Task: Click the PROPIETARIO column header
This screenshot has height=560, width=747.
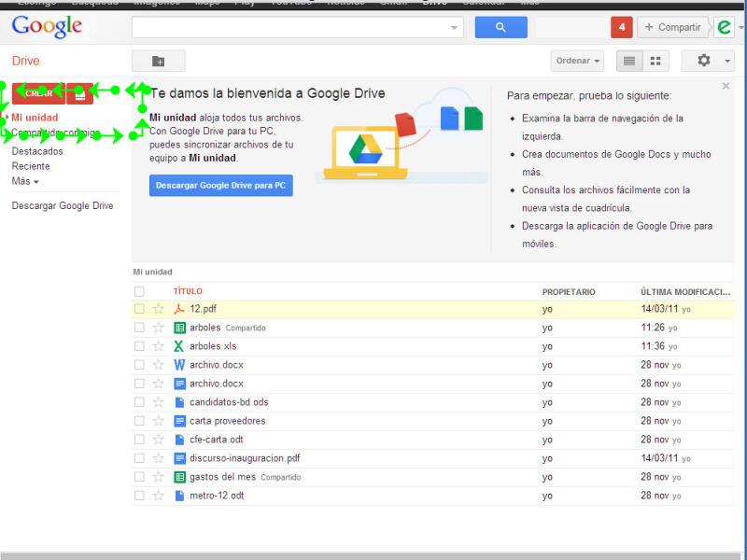Action: tap(569, 292)
